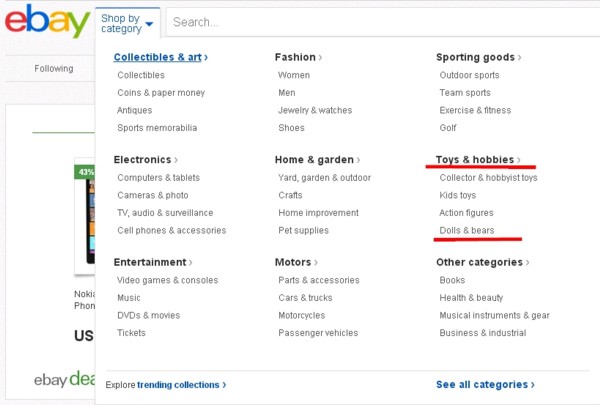Expand the Sporting goods category heading

[478, 57]
